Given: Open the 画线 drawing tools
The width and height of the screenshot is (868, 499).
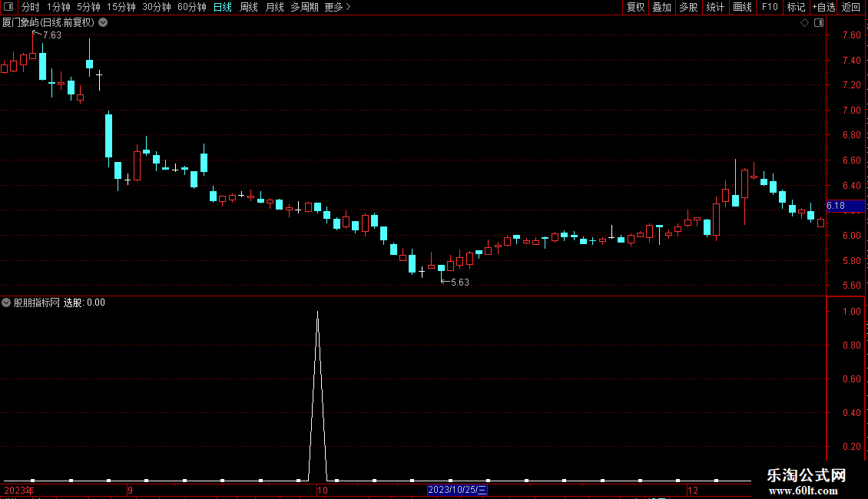Looking at the screenshot, I should point(742,7).
